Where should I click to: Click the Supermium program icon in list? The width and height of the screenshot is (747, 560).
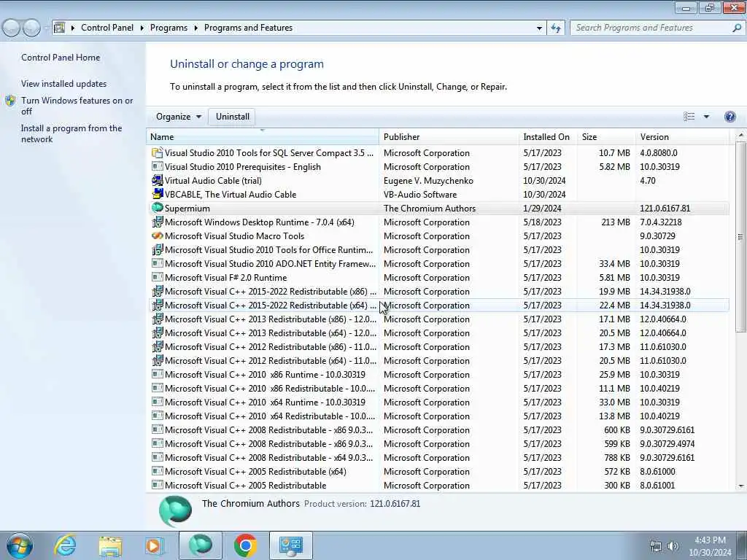point(158,208)
